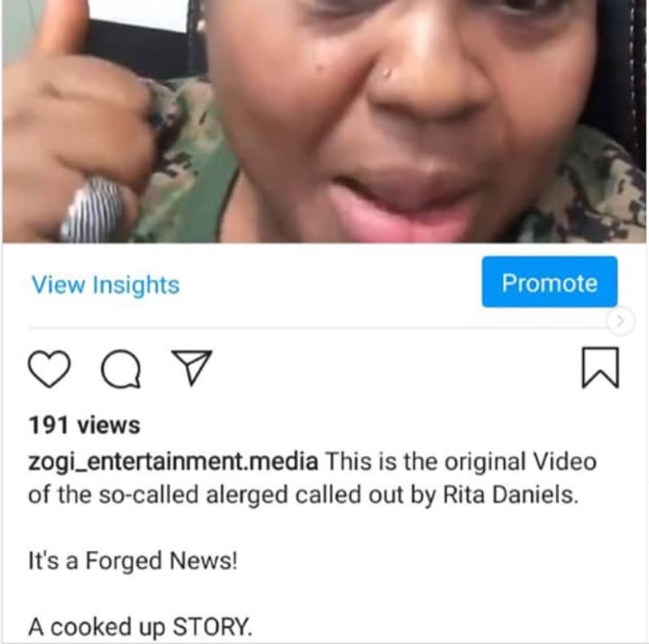Image resolution: width=649 pixels, height=644 pixels.
Task: Click the 'Rita Daniels' text in the caption
Action: [510, 494]
